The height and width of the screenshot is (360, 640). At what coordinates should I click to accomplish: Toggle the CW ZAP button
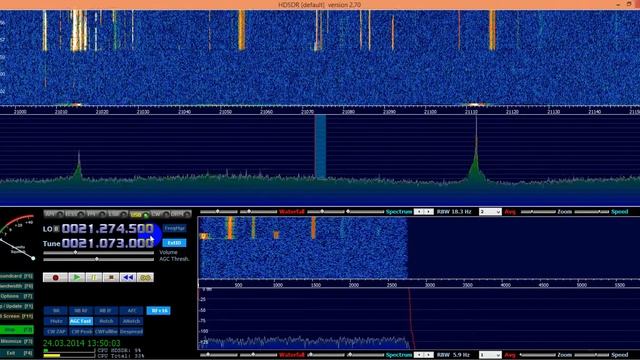(56, 332)
